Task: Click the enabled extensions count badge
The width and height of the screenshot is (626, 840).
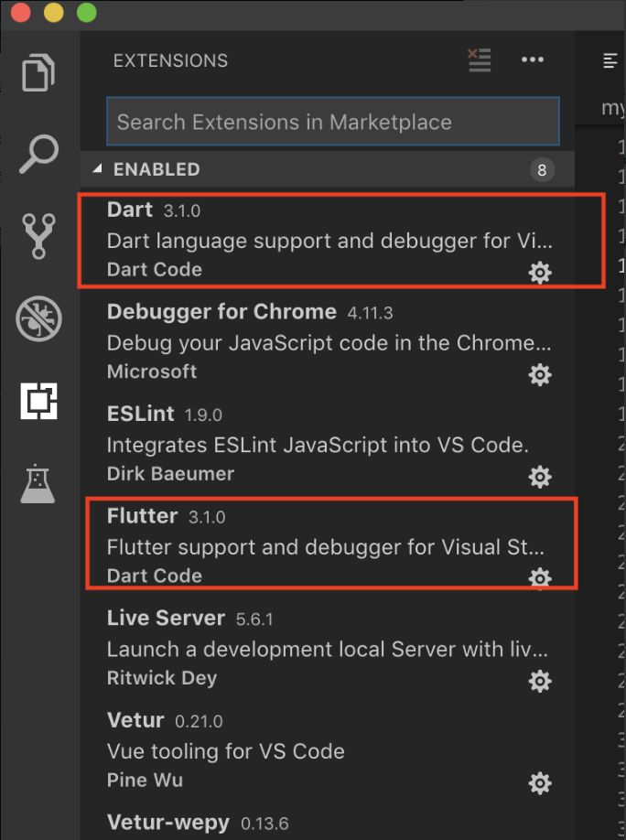Action: click(x=542, y=170)
